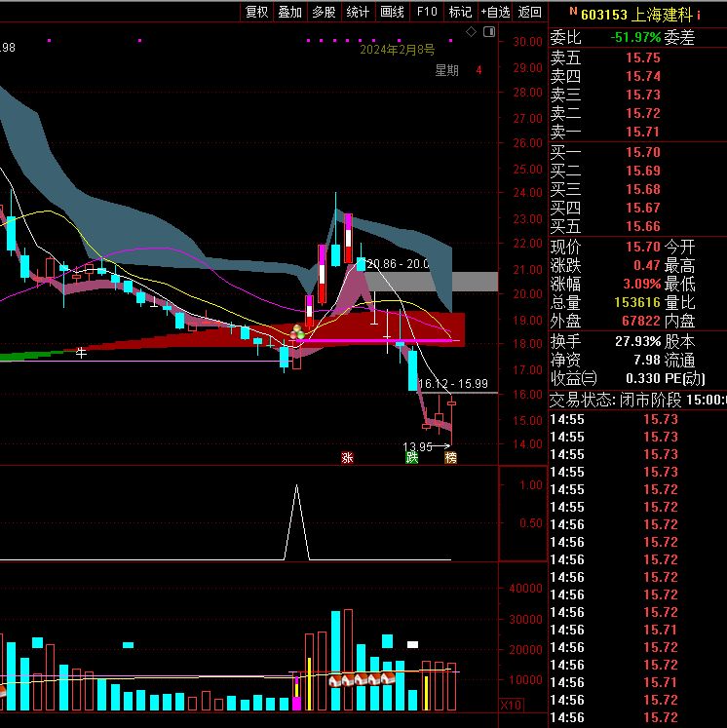Click the 换手 27.93% turnover value
This screenshot has width=727, height=728.
(638, 341)
